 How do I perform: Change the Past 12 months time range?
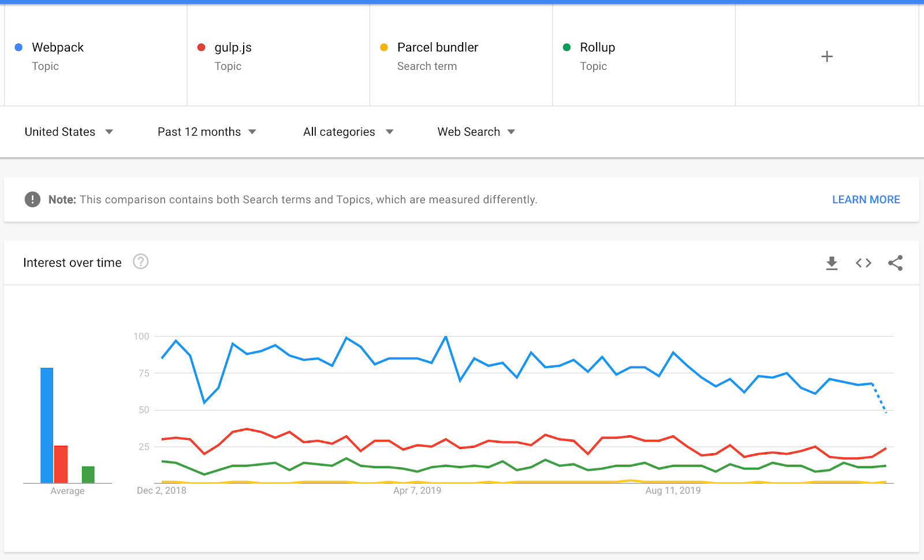[x=206, y=132]
